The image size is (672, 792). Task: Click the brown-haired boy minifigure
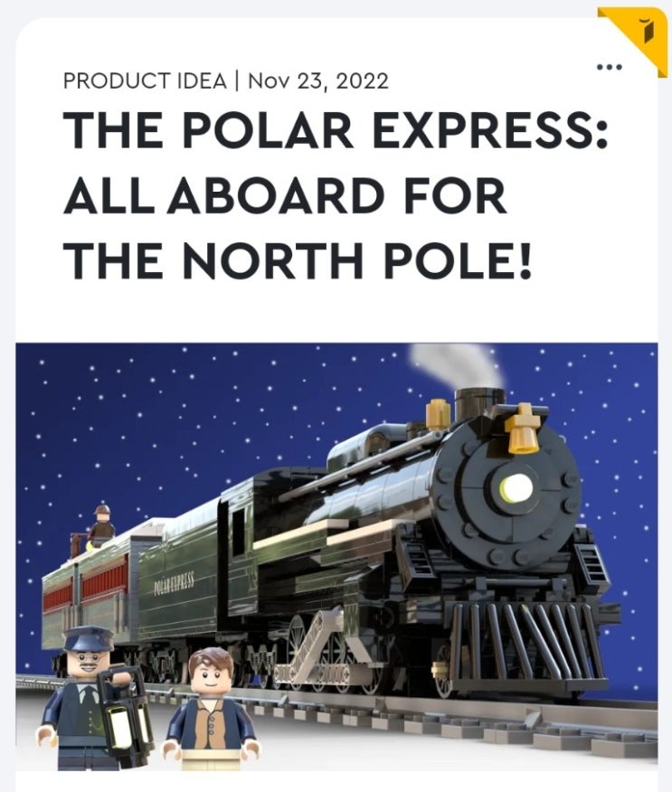pyautogui.click(x=213, y=710)
